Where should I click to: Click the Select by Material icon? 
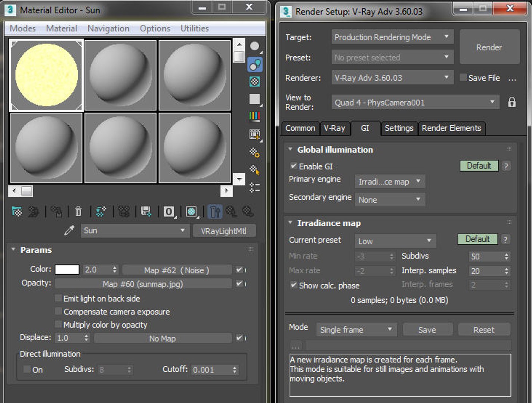pos(255,170)
